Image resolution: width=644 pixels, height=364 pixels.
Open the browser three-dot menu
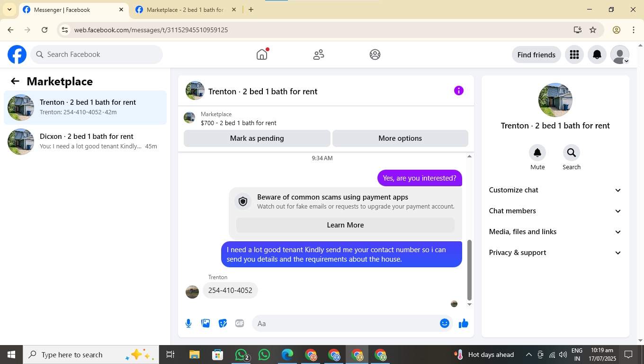(x=634, y=30)
